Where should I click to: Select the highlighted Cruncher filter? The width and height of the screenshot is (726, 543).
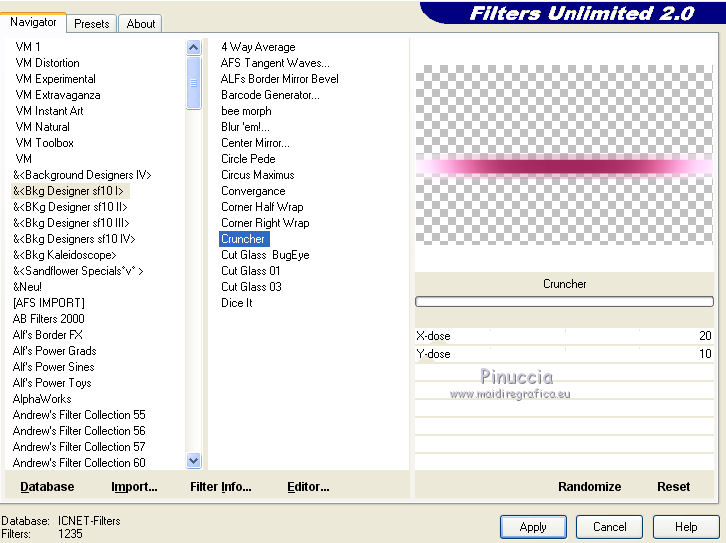pos(243,239)
